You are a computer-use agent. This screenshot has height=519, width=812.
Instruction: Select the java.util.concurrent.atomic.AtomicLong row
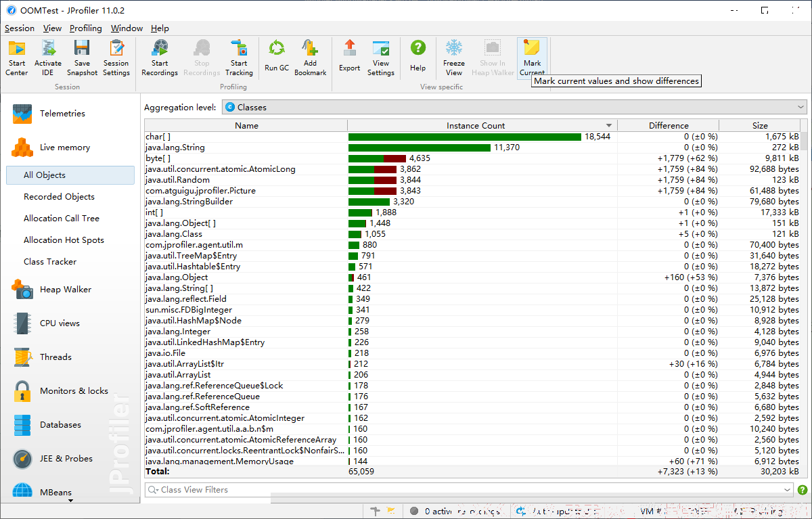point(473,169)
